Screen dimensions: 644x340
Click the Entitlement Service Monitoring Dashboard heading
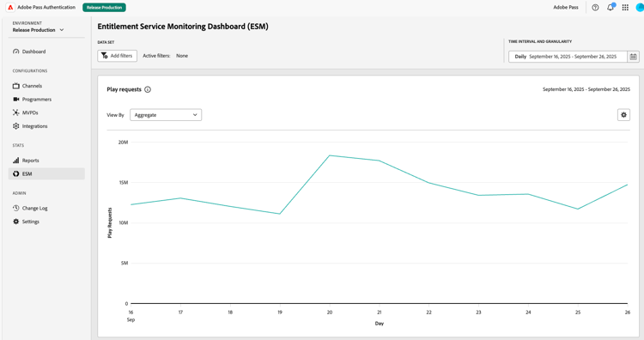click(183, 27)
